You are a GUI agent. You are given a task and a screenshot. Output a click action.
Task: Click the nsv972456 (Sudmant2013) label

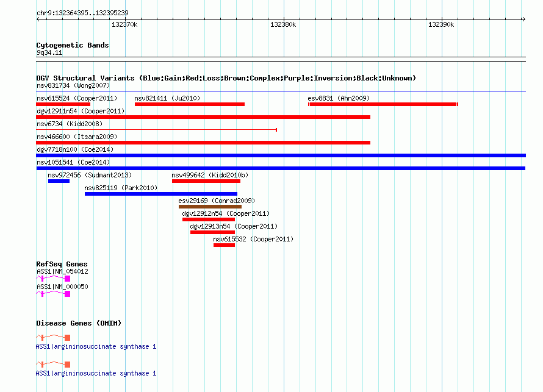click(x=90, y=175)
